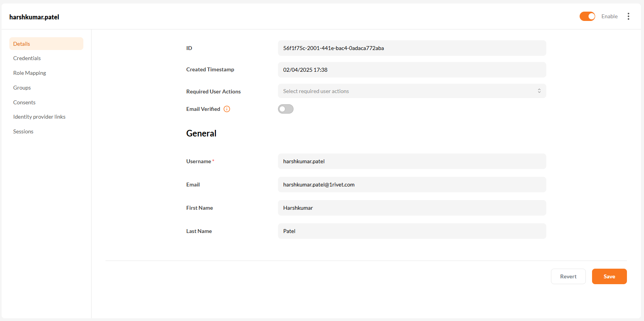Image resolution: width=644 pixels, height=321 pixels.
Task: Select the Groups sidebar item
Action: 22,88
